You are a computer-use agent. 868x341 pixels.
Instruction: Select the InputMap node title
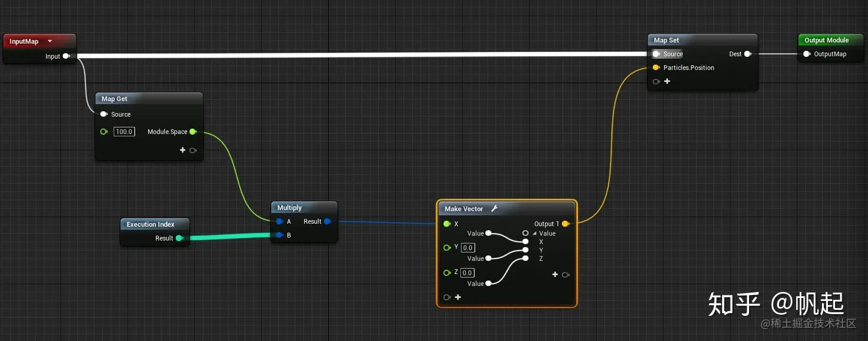pos(24,41)
